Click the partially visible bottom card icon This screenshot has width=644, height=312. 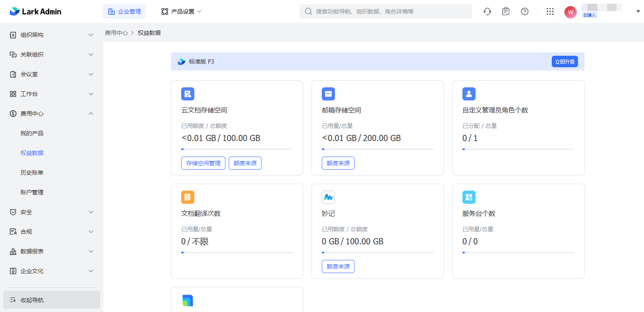188,301
